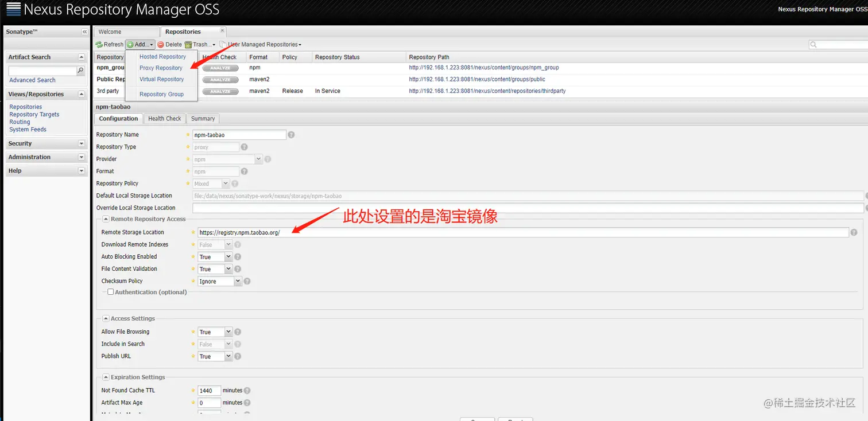Open Auto Blocking Enabled dropdown
This screenshot has width=868, height=421.
click(x=228, y=257)
